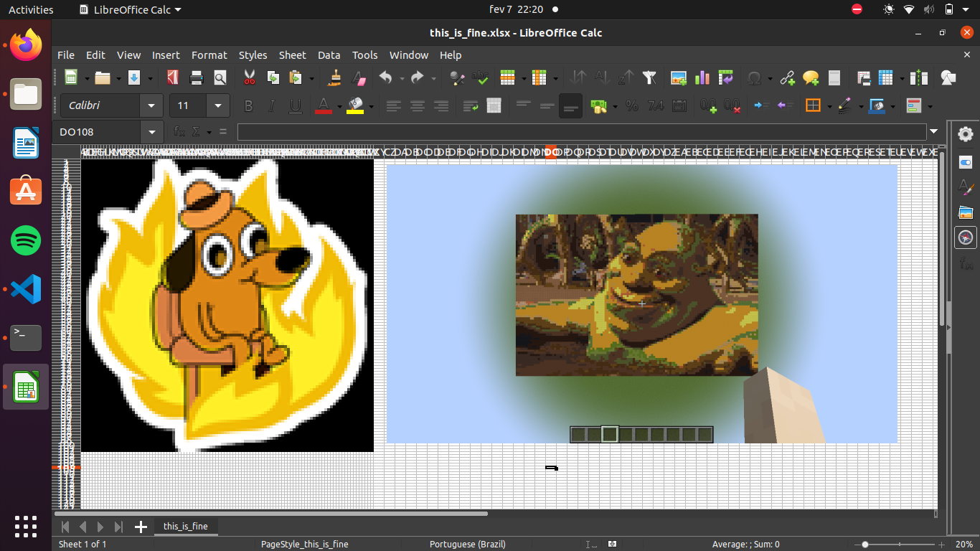
Task: Toggle align top
Action: (x=523, y=105)
